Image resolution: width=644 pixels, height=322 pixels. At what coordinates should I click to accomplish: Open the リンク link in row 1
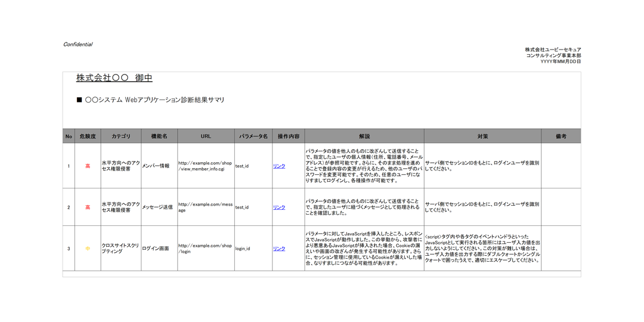279,166
